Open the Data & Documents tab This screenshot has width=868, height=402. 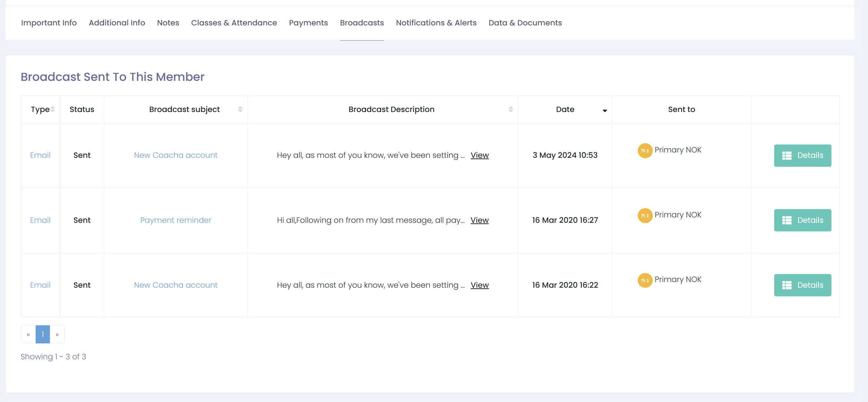525,23
